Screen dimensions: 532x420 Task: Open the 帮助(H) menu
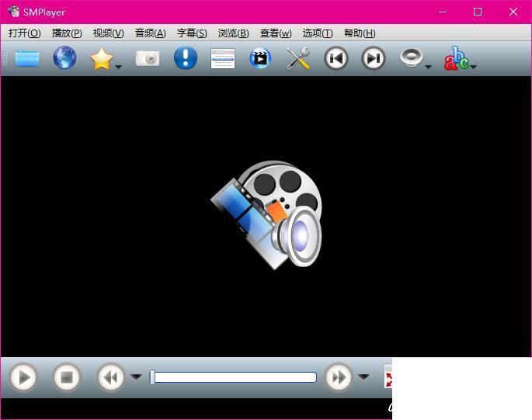click(360, 33)
